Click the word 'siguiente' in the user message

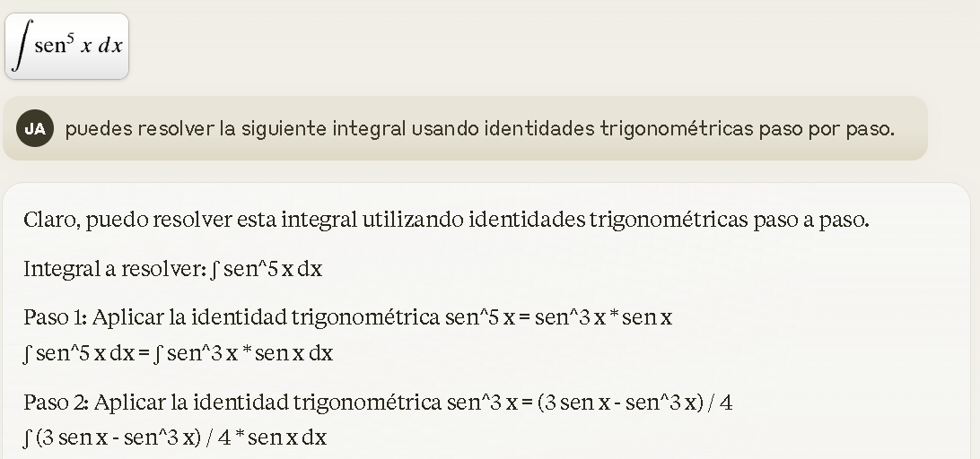[284, 128]
